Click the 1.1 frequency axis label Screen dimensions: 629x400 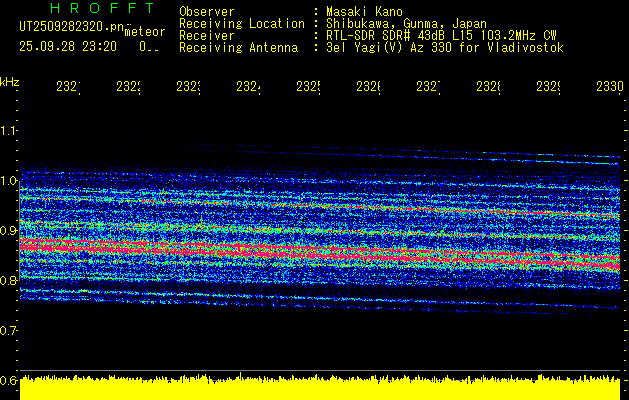tap(8, 131)
